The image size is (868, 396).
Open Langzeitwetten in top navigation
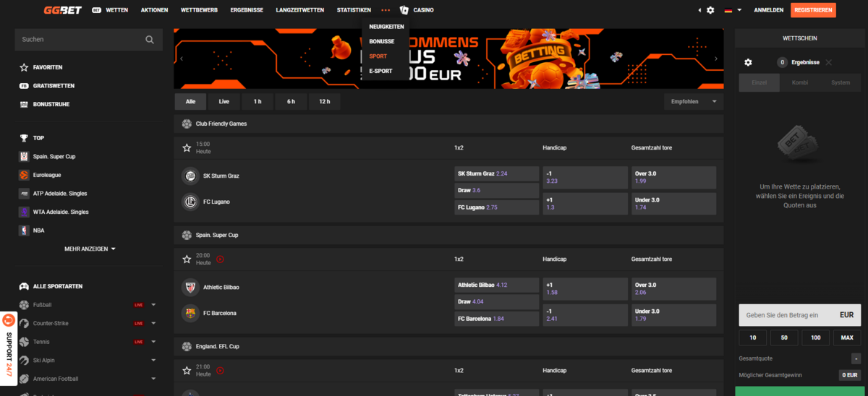click(300, 10)
